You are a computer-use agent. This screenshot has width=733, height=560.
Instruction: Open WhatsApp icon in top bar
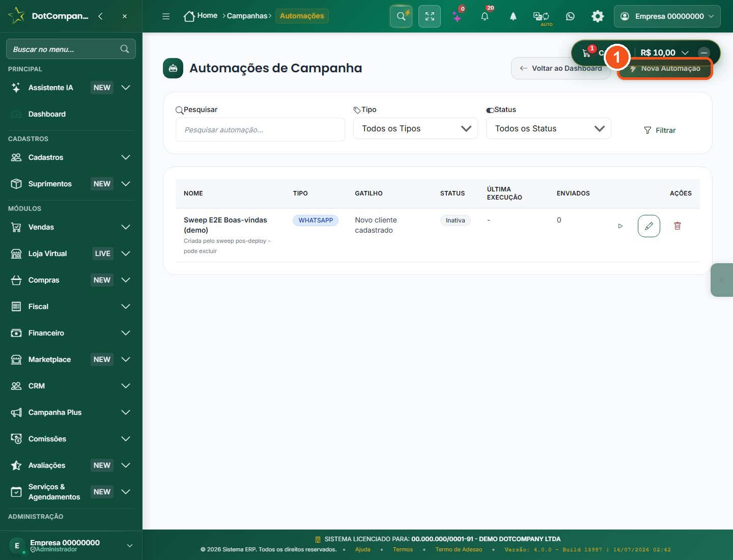tap(570, 16)
